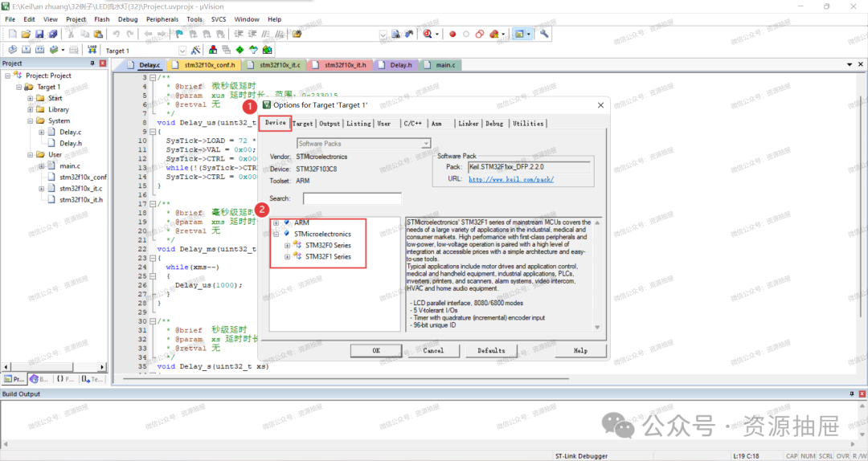Click the Download LOAD icon
This screenshot has height=461, width=868.
tap(92, 50)
